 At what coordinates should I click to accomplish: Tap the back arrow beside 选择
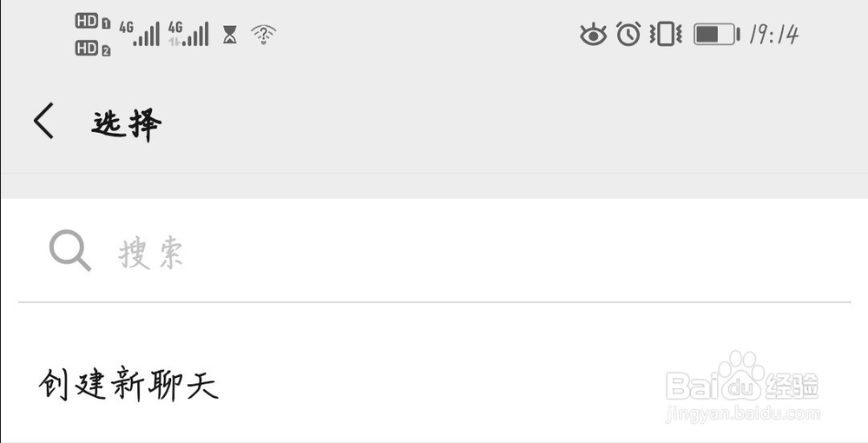click(44, 121)
